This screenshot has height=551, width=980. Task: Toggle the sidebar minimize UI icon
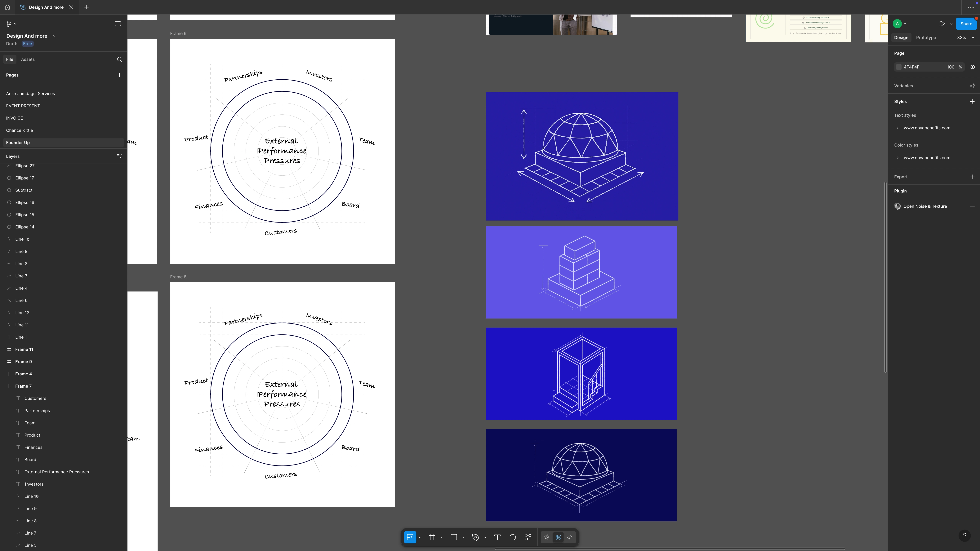pyautogui.click(x=118, y=24)
